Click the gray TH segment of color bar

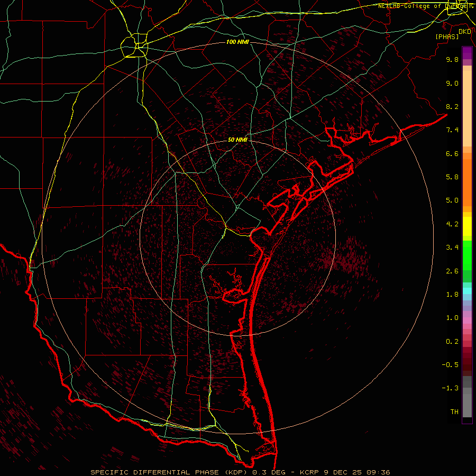coord(467,406)
